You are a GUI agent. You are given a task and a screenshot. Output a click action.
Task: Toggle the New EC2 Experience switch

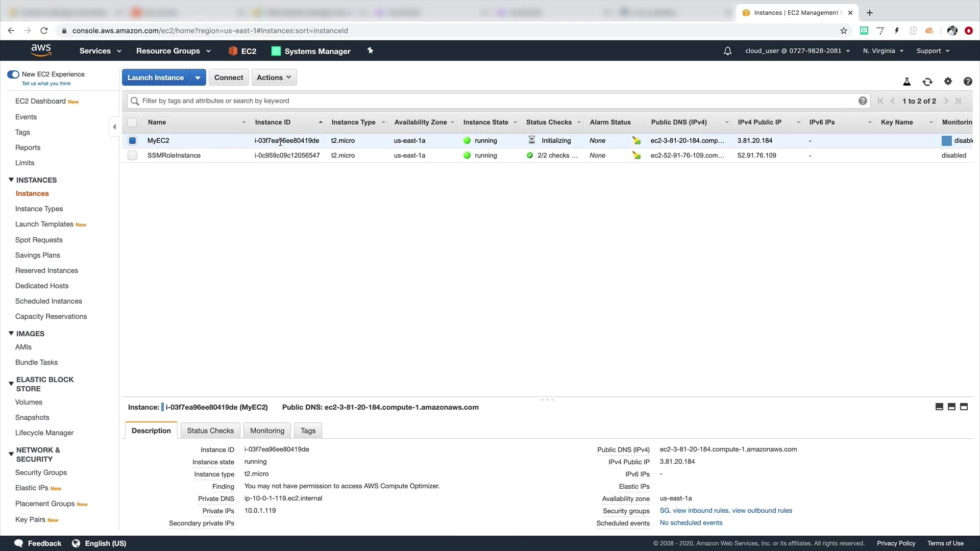pyautogui.click(x=13, y=74)
